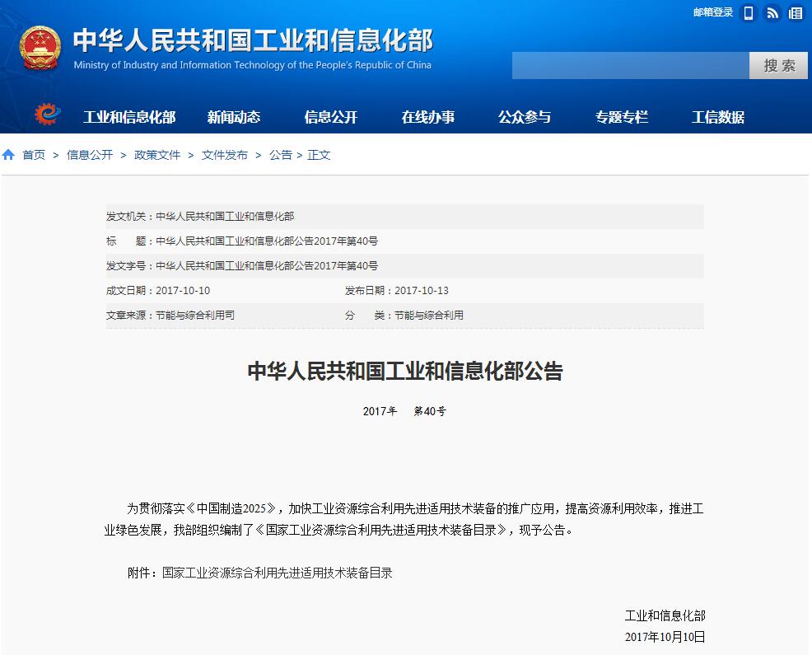The image size is (812, 655).
Task: Open the 工业和信息化部 menu
Action: coord(129,117)
